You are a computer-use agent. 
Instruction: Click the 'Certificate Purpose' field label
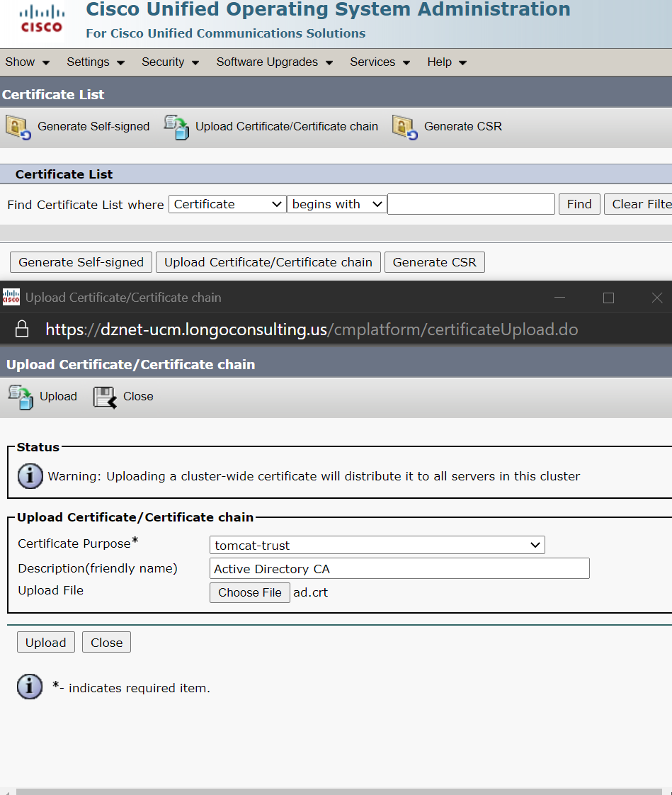tap(78, 543)
